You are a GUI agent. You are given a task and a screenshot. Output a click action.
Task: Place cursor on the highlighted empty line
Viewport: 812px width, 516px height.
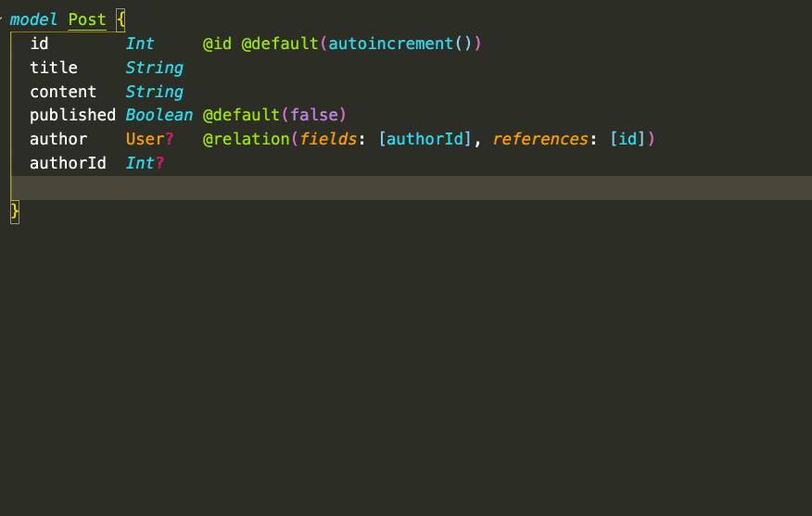pyautogui.click(x=371, y=188)
